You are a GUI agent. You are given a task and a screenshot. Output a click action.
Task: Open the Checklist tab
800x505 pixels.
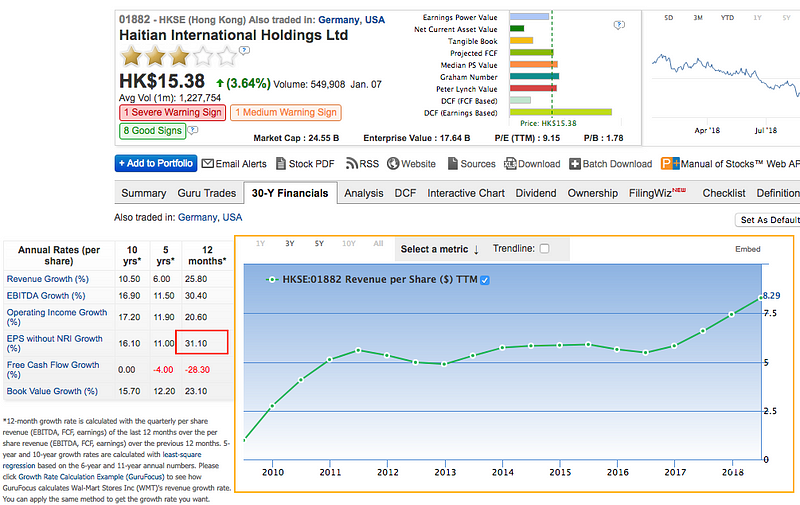[723, 193]
